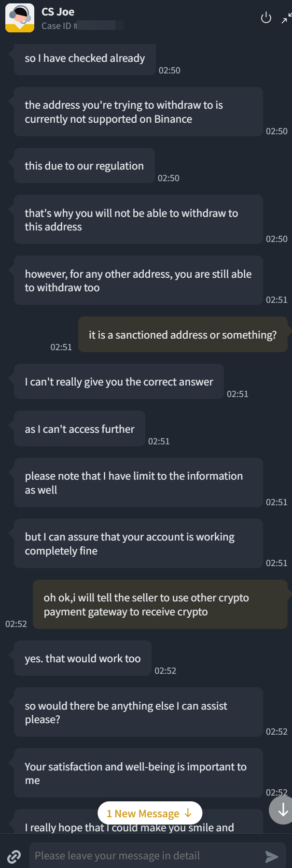This screenshot has width=292, height=868.
Task: Focus the "Please leave your message" input field
Action: [x=145, y=856]
